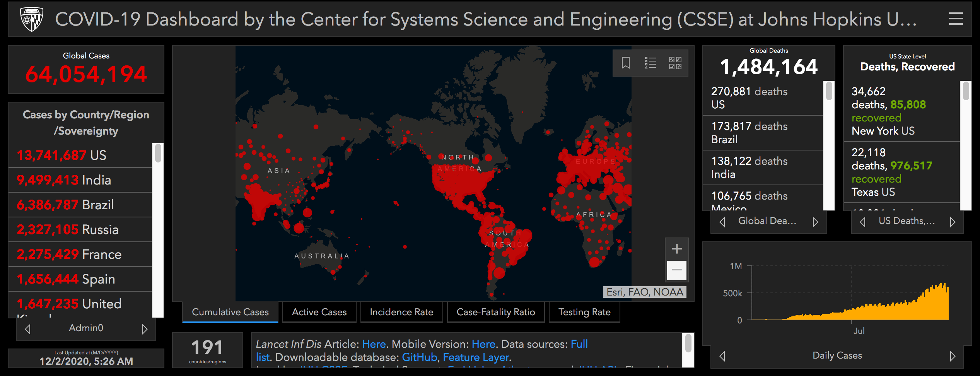Screen dimensions: 980x376
Task: Open Data sources 'Full list' link
Action: [x=579, y=344]
